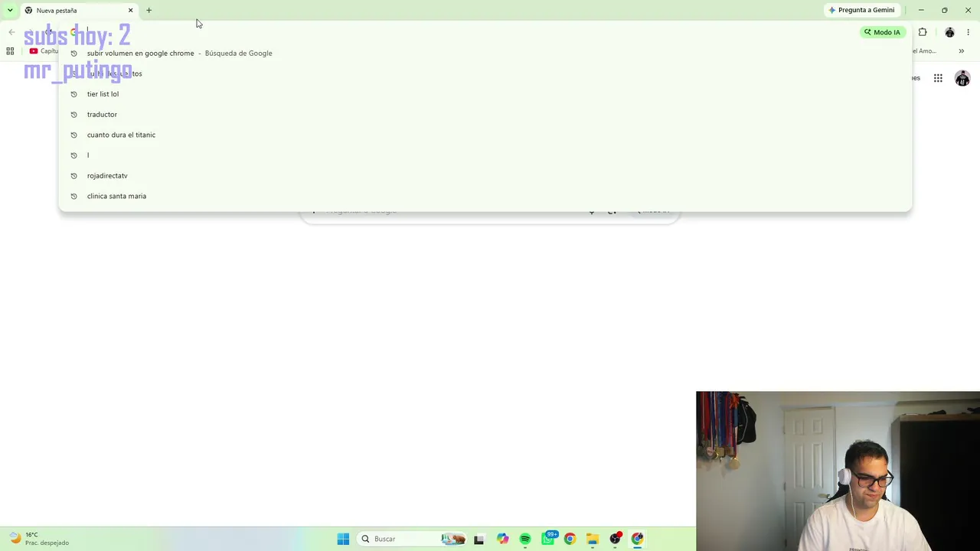The image size is (980, 551).
Task: Choose the 'traductor' suggestion
Action: [485, 115]
